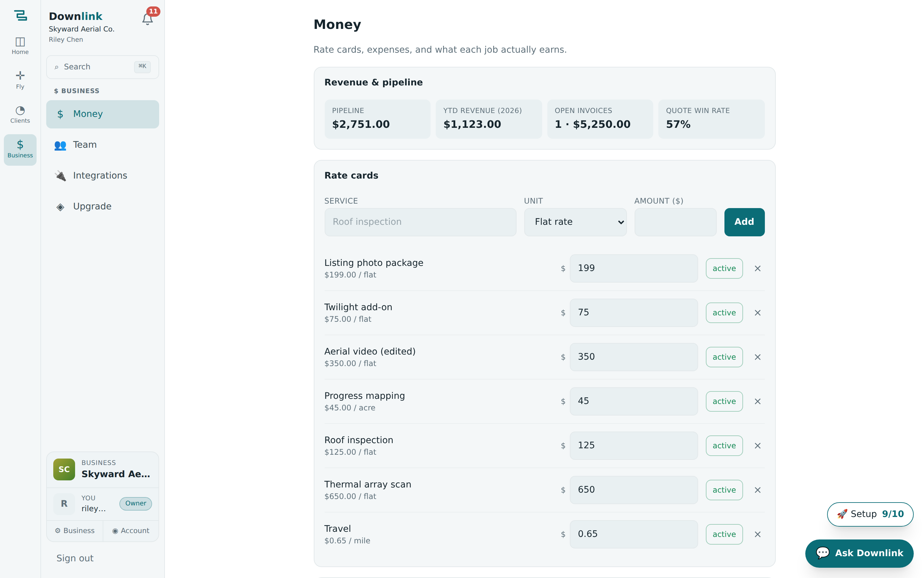Edit the Thermal array scan amount 650
924x578 pixels.
coord(633,490)
